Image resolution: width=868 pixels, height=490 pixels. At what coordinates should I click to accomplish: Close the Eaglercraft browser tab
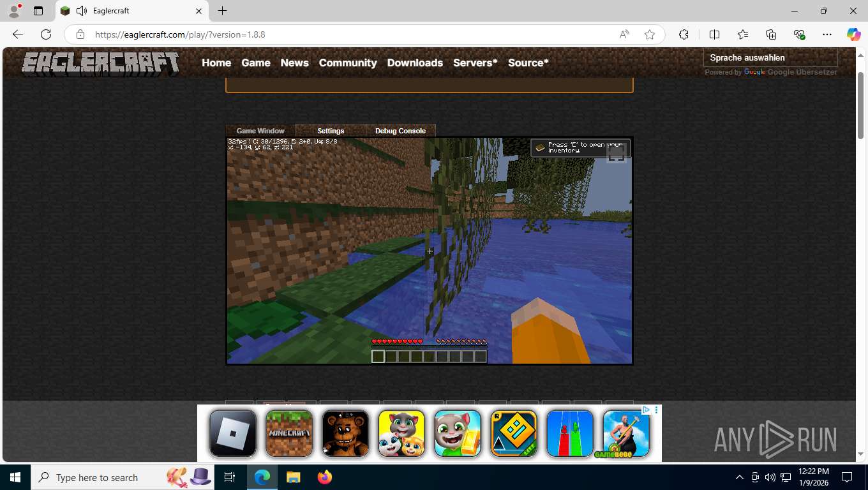(x=198, y=11)
